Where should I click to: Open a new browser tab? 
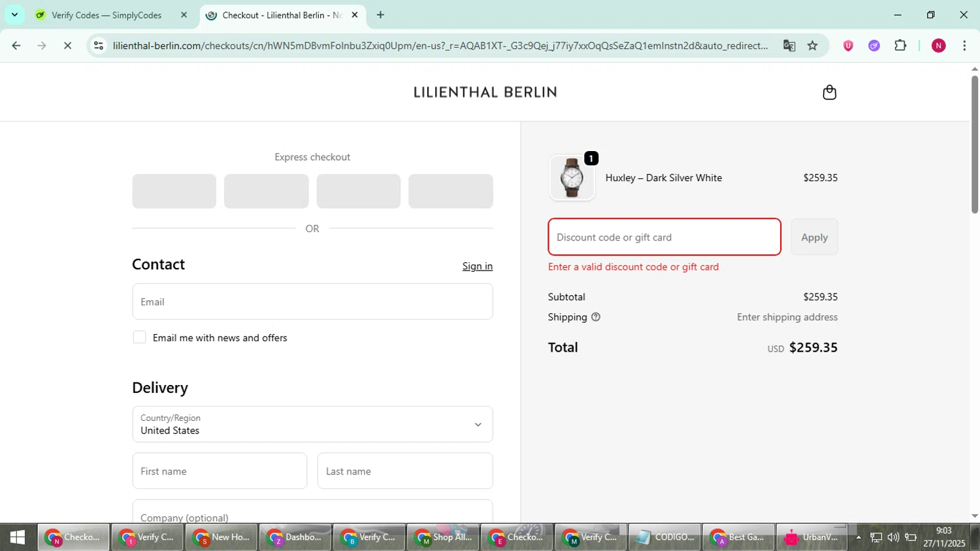(x=380, y=15)
